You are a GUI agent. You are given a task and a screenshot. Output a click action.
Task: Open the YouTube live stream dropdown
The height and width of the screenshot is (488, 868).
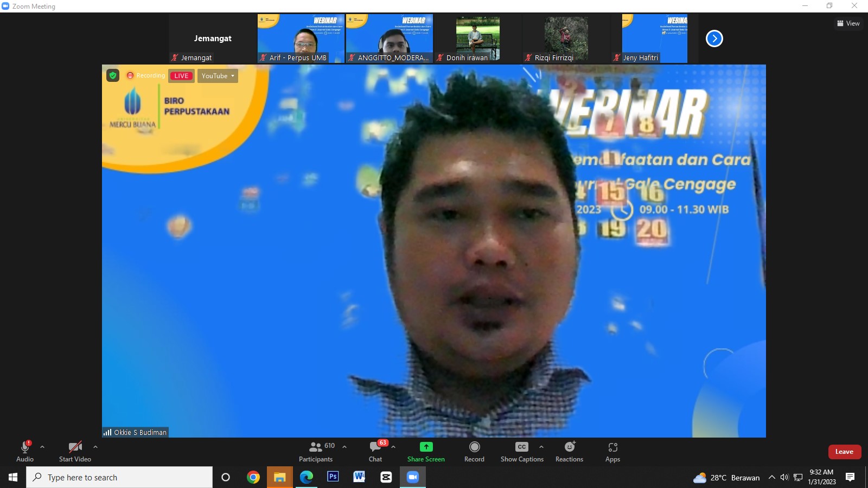tap(218, 76)
